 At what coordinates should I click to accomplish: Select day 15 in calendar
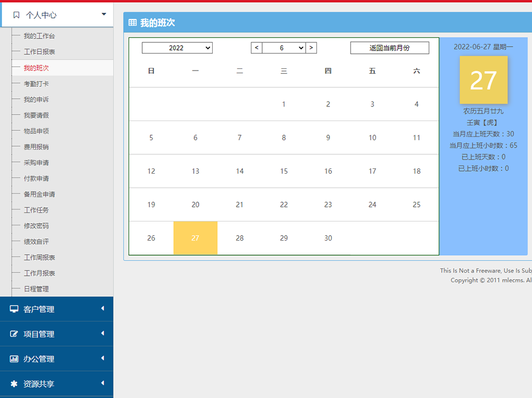283,171
